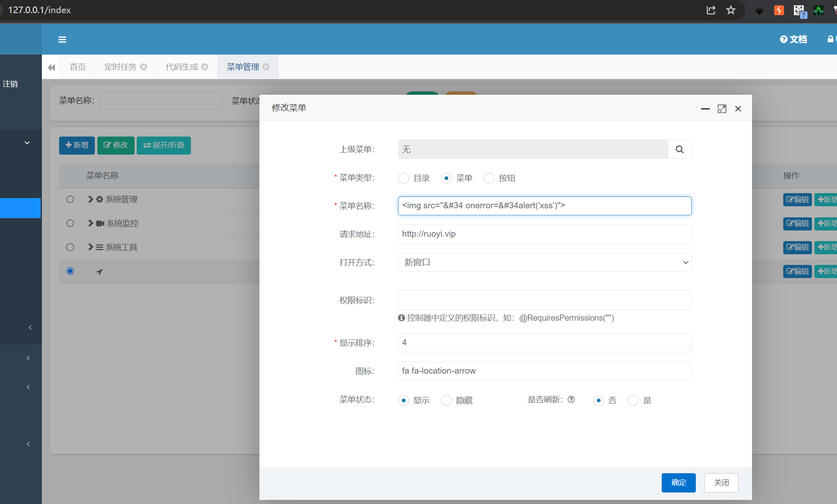Image resolution: width=837 pixels, height=504 pixels.
Task: Click into the 权限标识 input field
Action: 544,300
